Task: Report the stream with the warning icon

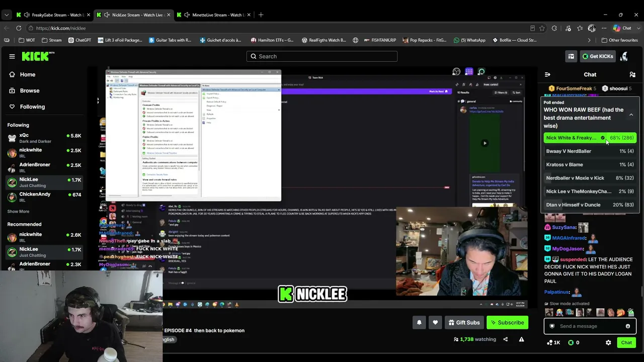Action: [521, 339]
